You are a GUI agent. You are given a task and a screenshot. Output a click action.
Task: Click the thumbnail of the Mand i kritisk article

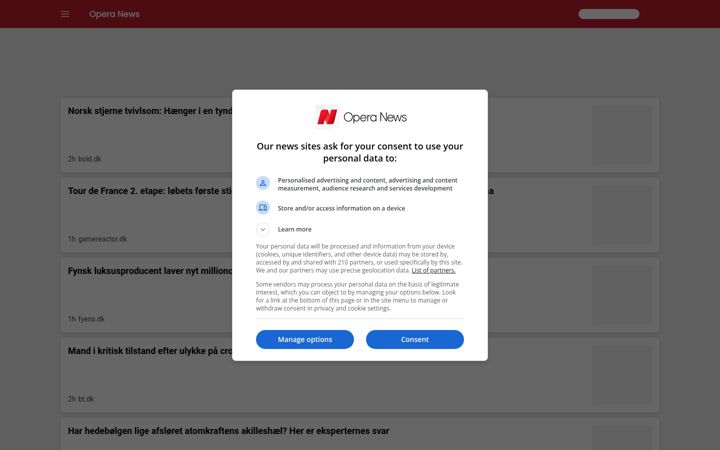pos(622,375)
